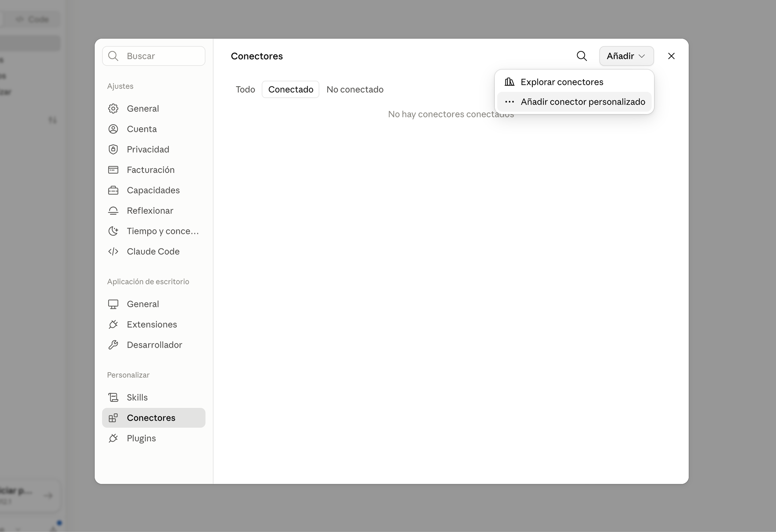776x532 pixels.
Task: Open the Añadir dropdown button
Action: [x=627, y=56]
